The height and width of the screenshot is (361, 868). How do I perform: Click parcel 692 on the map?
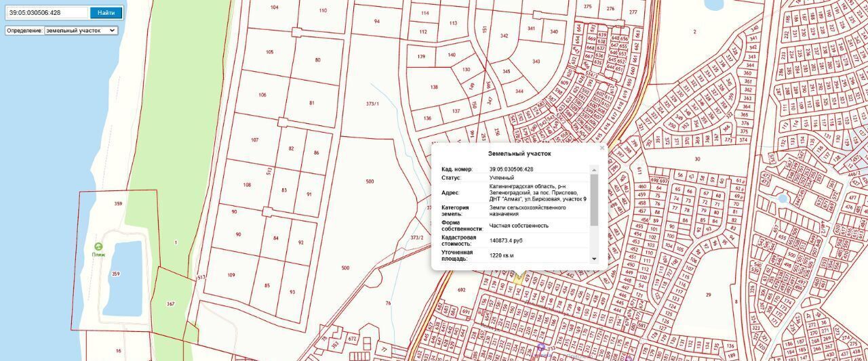462,290
